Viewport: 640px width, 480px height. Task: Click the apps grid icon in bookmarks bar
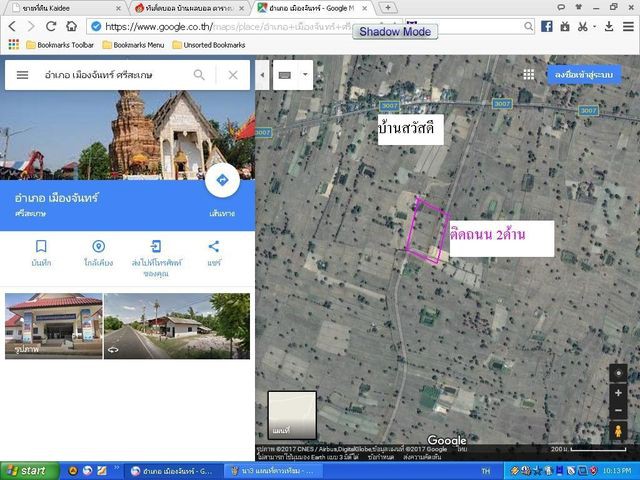click(13, 44)
